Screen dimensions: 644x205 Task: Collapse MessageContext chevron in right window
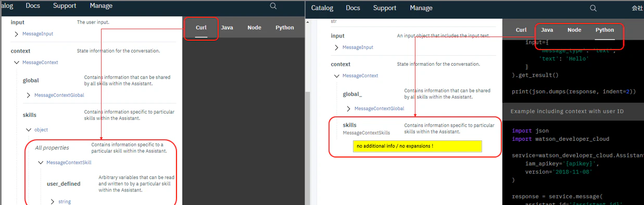[337, 76]
